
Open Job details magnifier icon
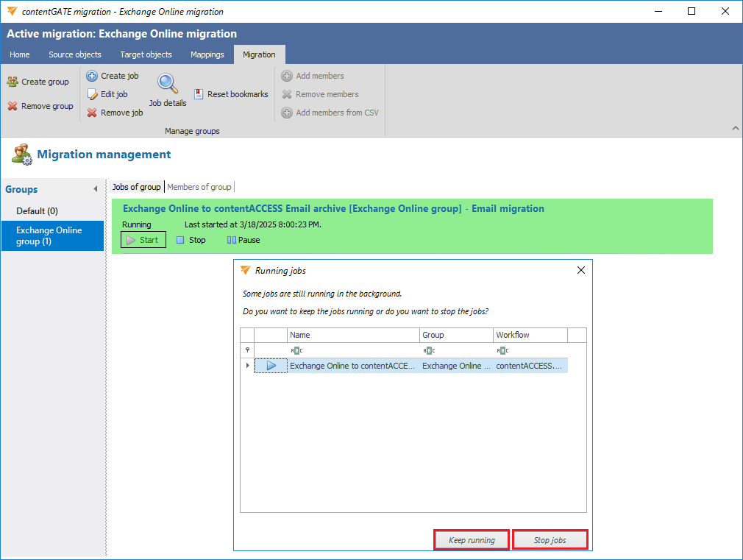(x=168, y=83)
